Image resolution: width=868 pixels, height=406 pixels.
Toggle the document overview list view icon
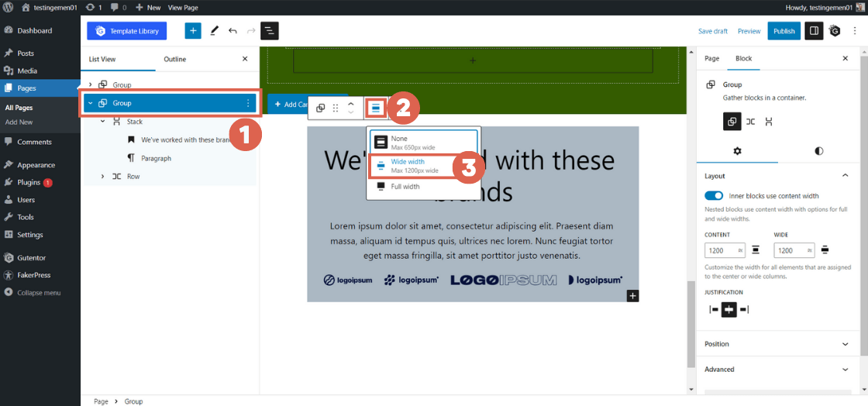(270, 31)
